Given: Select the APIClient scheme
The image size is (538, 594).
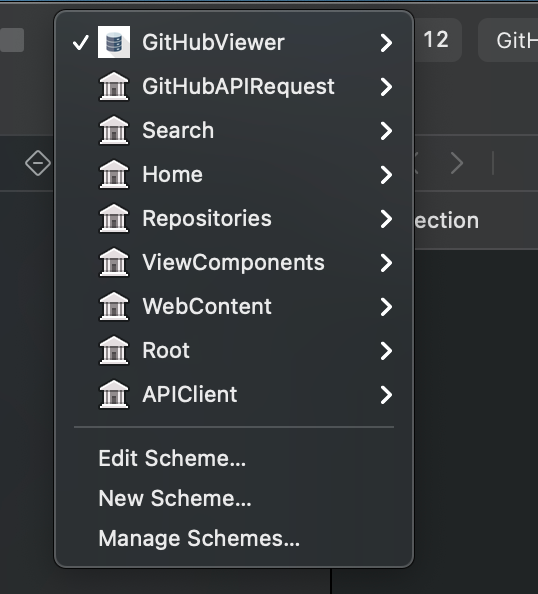Looking at the screenshot, I should [x=234, y=394].
